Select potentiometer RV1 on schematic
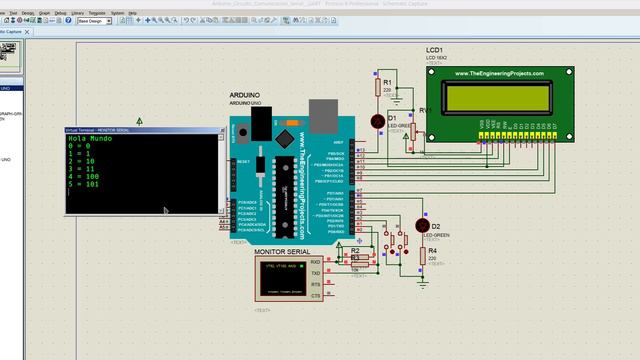The height and width of the screenshot is (360, 640). 413,132
